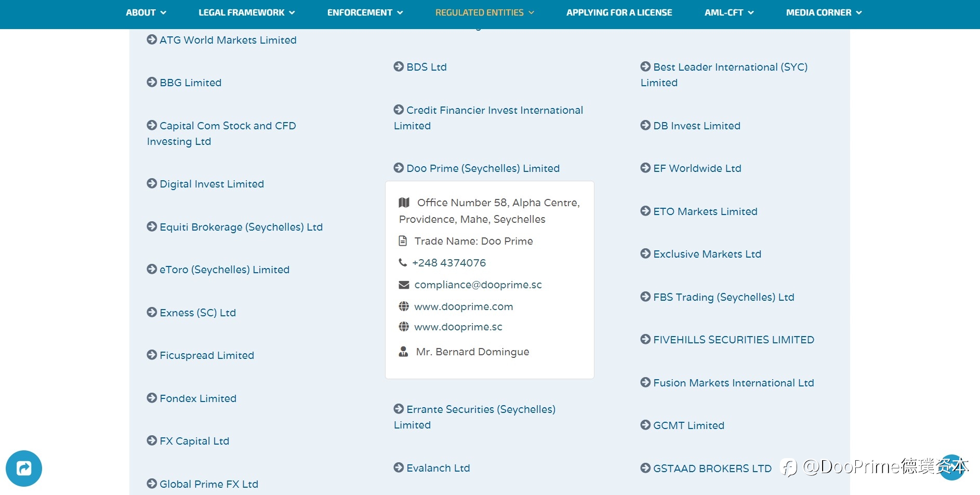Image resolution: width=980 pixels, height=495 pixels.
Task: Click the arrow icon beside Capital Com Stock and CFD
Action: tap(152, 125)
